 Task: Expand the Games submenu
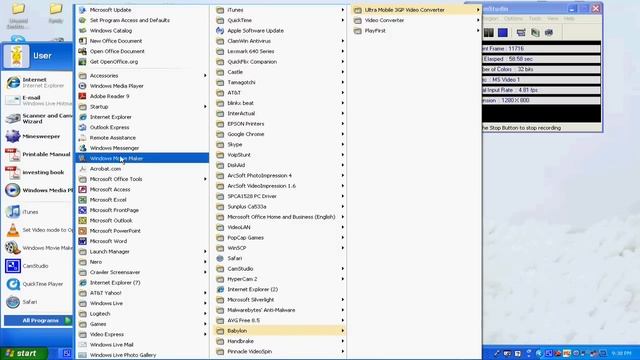point(142,324)
